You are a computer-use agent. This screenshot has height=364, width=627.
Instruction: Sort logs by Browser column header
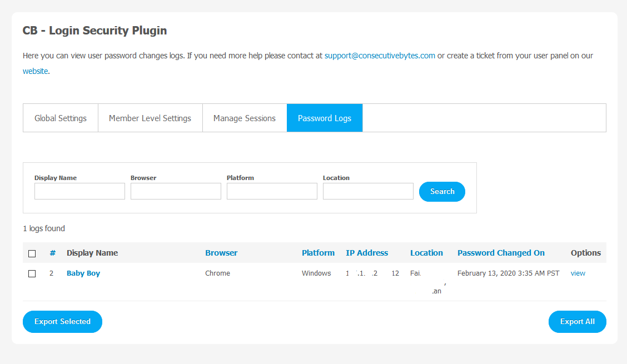pos(221,253)
